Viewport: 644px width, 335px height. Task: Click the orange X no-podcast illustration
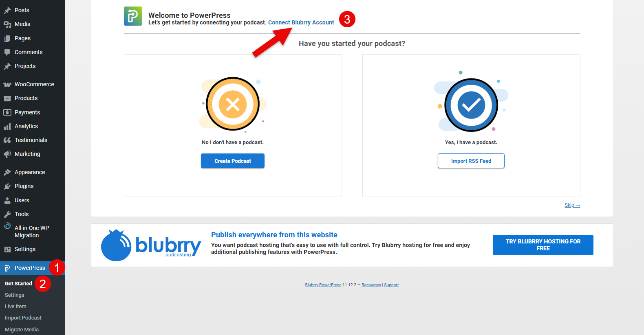tap(233, 104)
